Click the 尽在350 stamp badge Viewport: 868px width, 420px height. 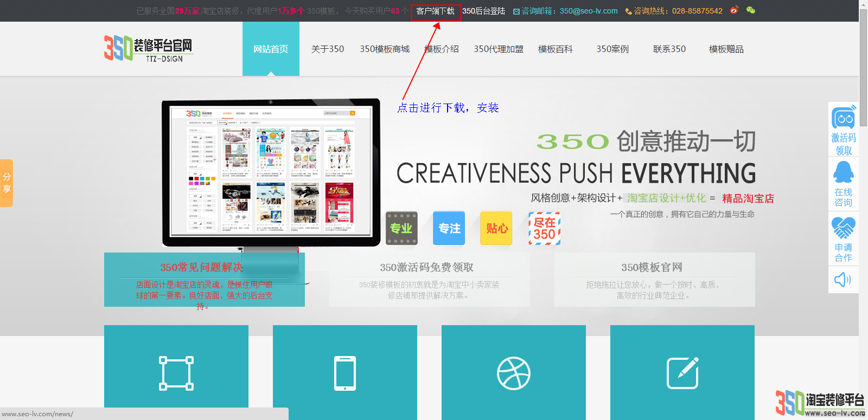pyautogui.click(x=544, y=228)
